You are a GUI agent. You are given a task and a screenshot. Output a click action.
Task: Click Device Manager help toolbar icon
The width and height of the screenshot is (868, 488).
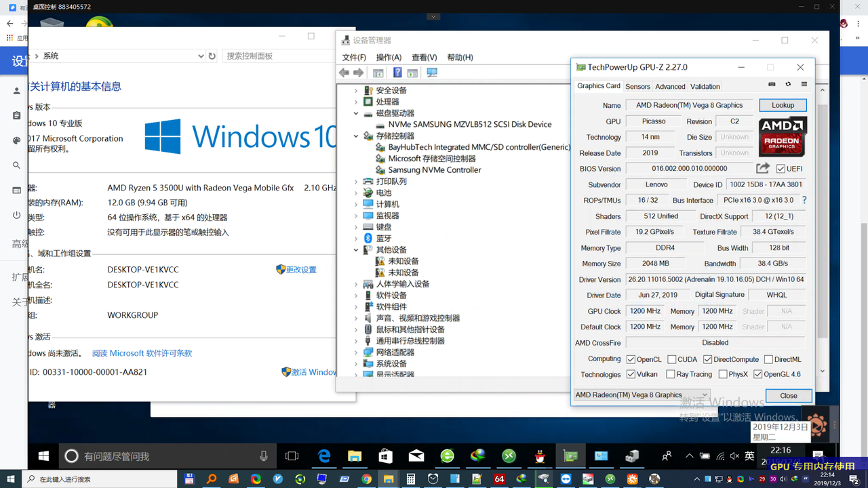point(397,73)
